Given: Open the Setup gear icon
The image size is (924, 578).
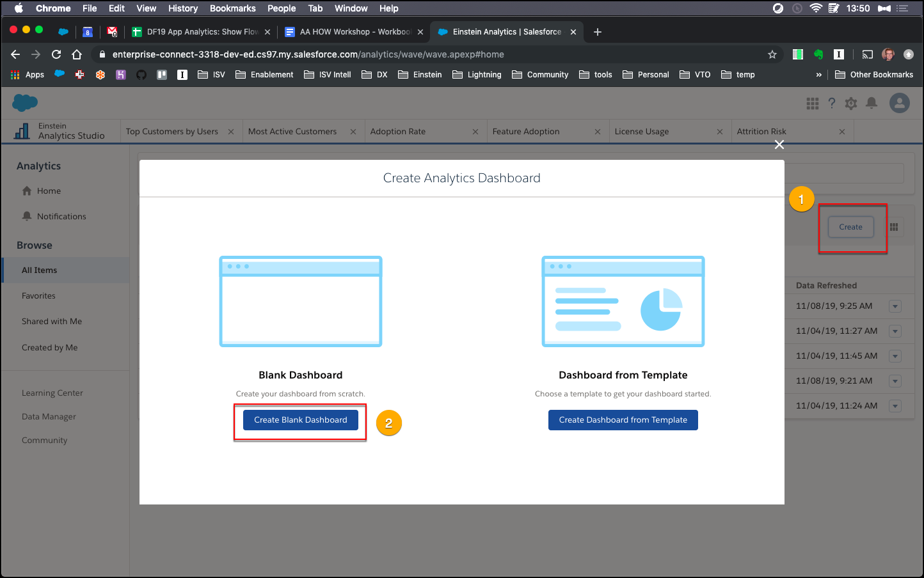Looking at the screenshot, I should tap(851, 104).
